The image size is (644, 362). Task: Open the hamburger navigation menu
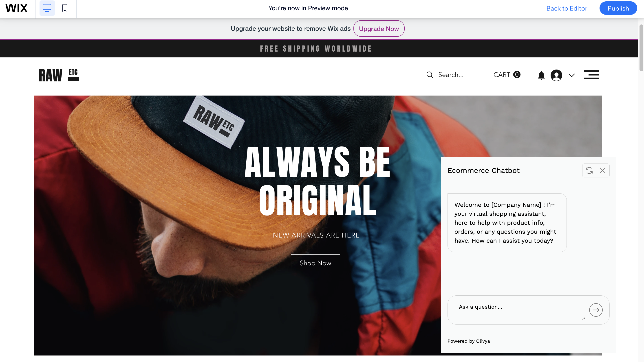click(x=591, y=75)
